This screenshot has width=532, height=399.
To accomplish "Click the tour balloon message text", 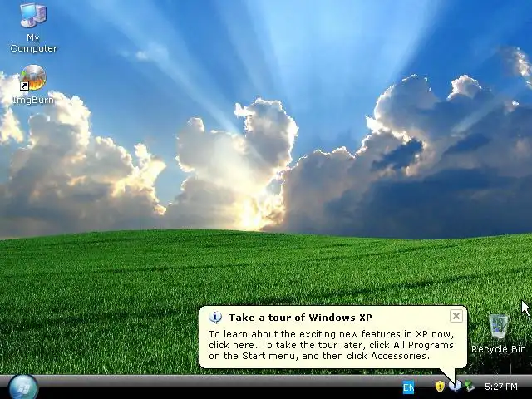I will [331, 345].
